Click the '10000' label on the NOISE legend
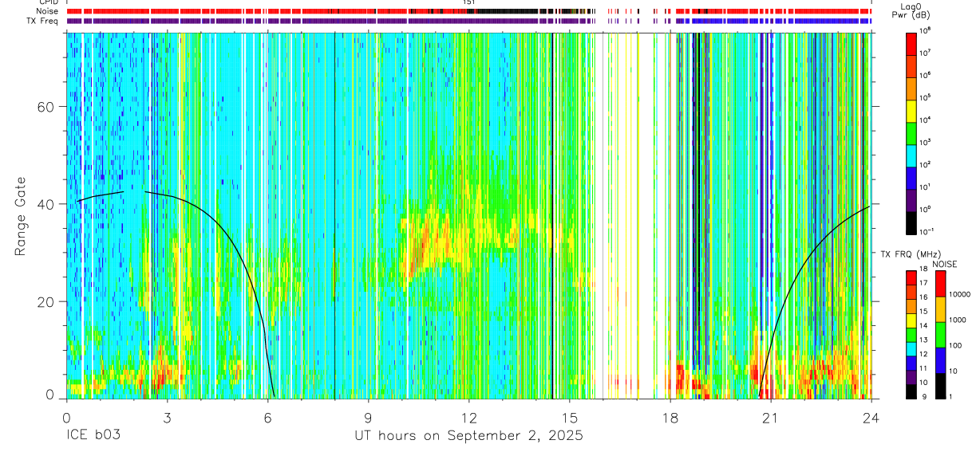Image resolution: width=980 pixels, height=452 pixels. (x=958, y=294)
